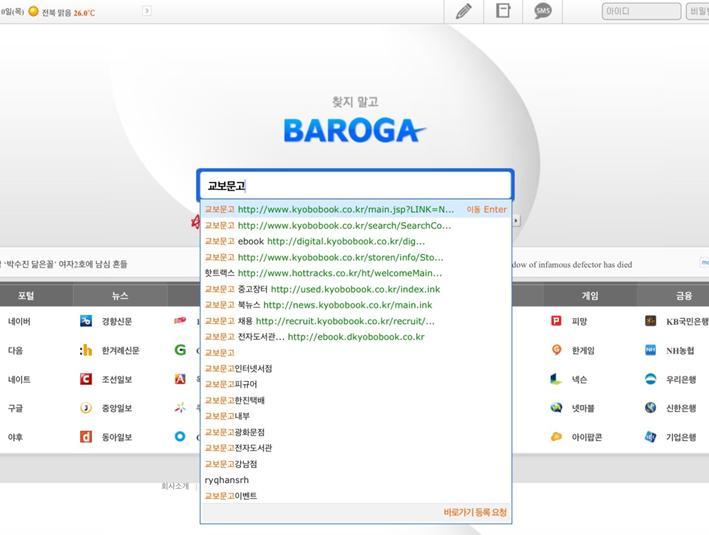Focus the 아이디 login input field

point(641,11)
